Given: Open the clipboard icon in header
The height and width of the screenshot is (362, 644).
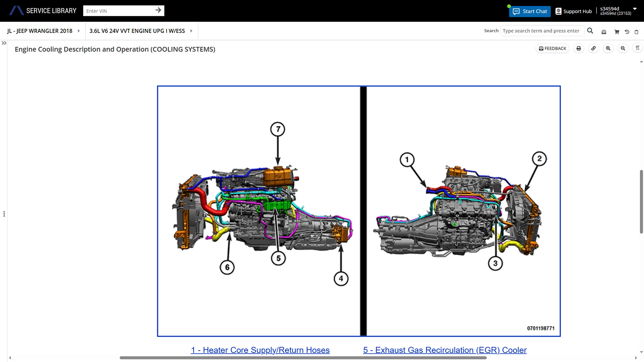Looking at the screenshot, I should (x=637, y=32).
